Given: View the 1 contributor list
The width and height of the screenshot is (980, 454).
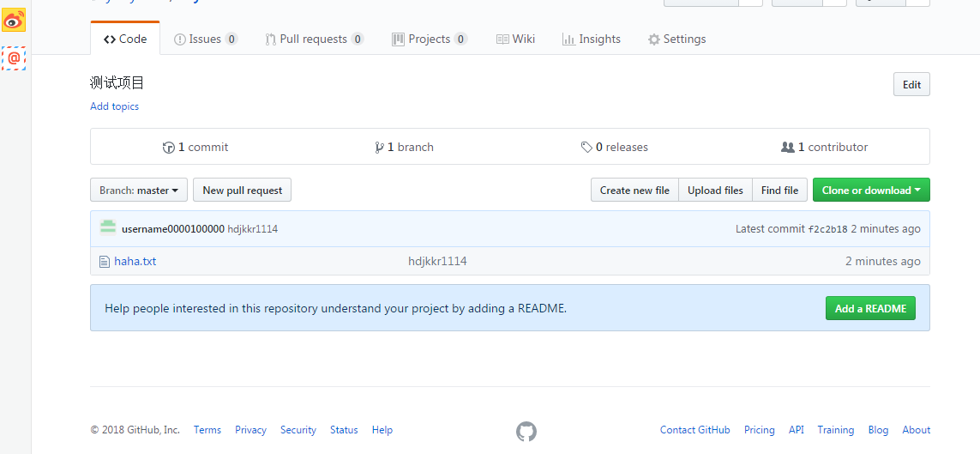Looking at the screenshot, I should coord(824,147).
